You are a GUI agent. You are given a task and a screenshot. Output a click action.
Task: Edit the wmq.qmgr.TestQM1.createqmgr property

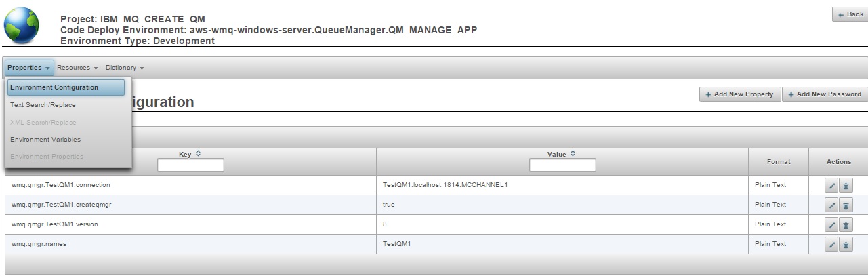pos(832,205)
